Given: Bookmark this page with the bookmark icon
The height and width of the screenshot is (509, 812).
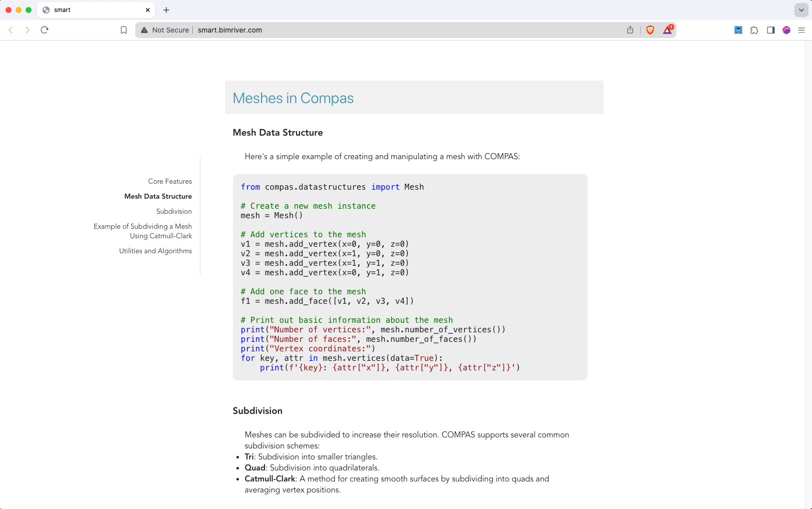Looking at the screenshot, I should click(124, 30).
